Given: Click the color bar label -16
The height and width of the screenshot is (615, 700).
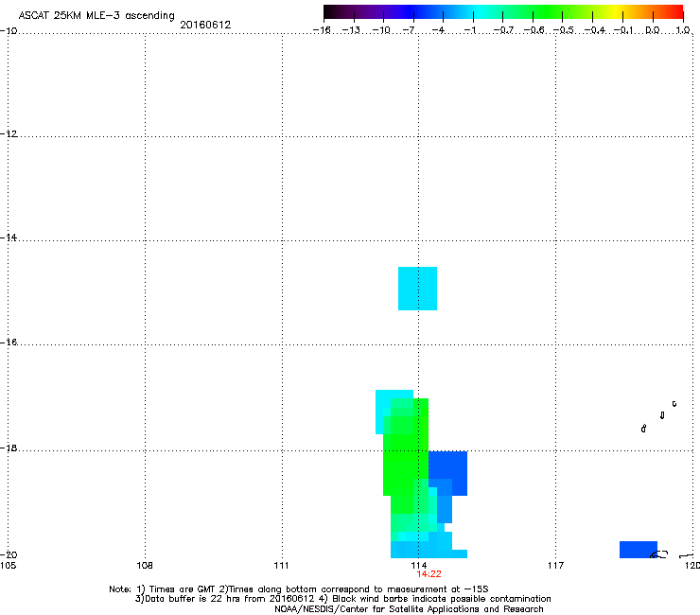Looking at the screenshot, I should [x=322, y=30].
